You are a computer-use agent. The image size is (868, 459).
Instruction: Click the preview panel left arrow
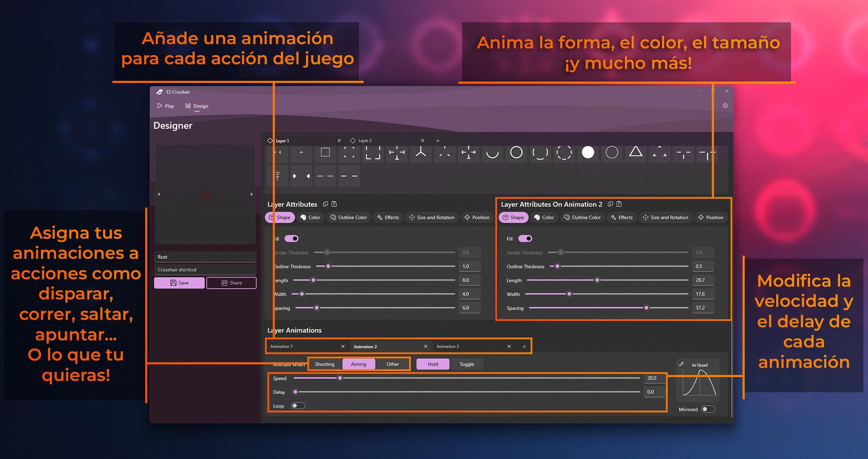(x=159, y=194)
